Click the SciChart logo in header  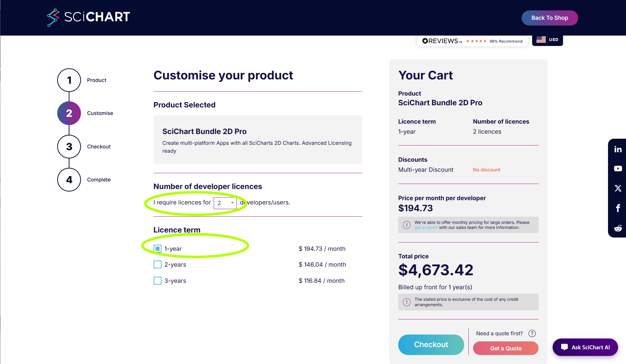(89, 17)
